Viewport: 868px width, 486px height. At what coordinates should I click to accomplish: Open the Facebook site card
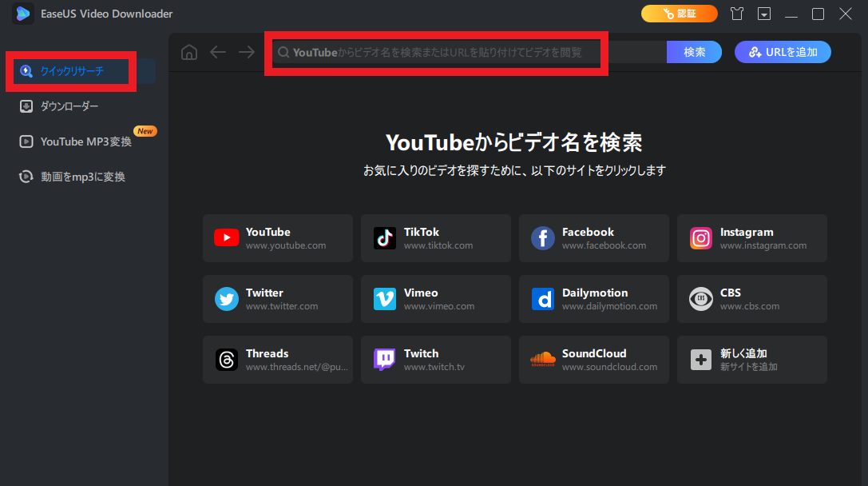click(594, 238)
